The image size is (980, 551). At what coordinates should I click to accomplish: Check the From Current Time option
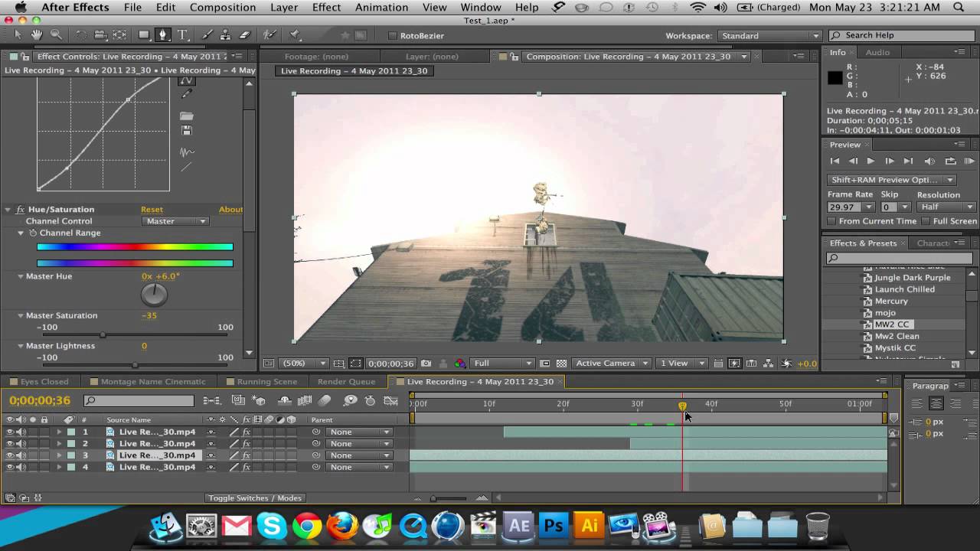click(x=831, y=221)
